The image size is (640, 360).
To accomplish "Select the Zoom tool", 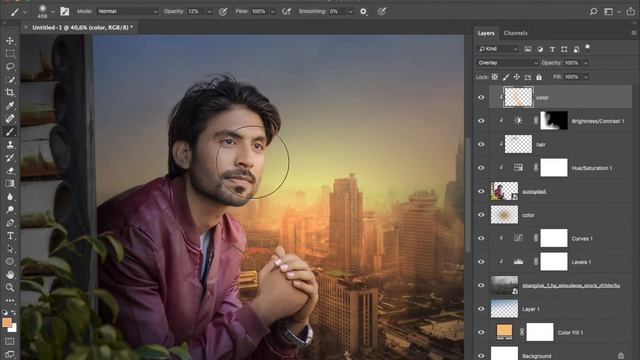I will click(10, 288).
